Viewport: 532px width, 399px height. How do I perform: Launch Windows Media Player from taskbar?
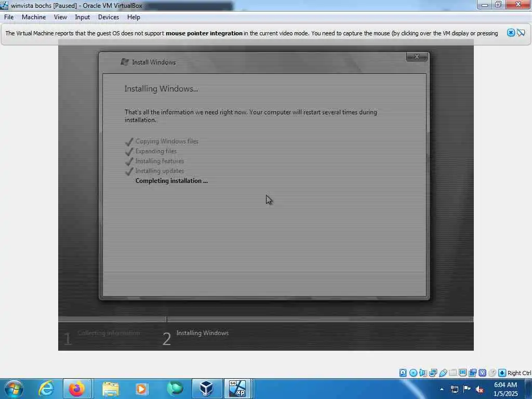[x=141, y=389]
